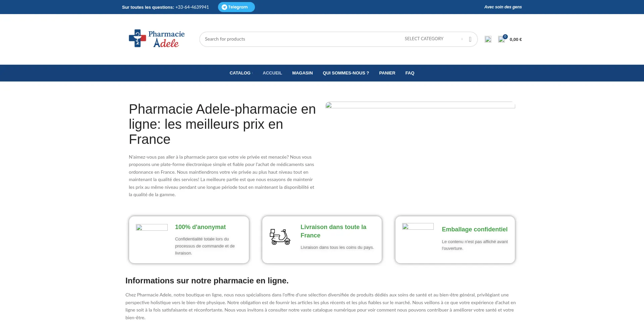
Task: Open the Telegram contact button
Action: [236, 7]
